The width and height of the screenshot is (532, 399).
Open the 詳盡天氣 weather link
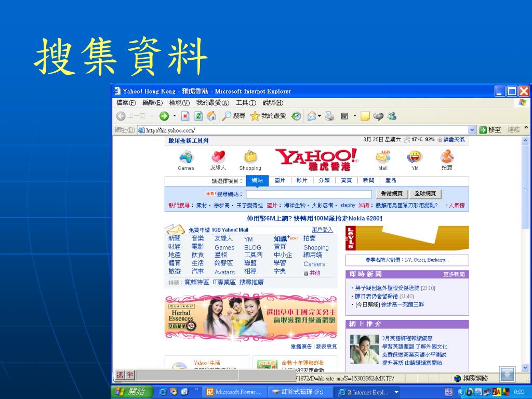coord(454,139)
